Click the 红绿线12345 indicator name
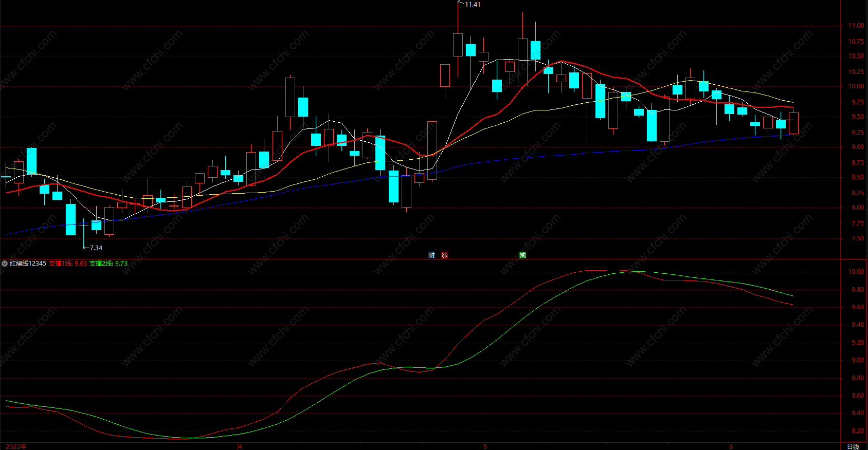The width and height of the screenshot is (868, 450). tap(28, 264)
